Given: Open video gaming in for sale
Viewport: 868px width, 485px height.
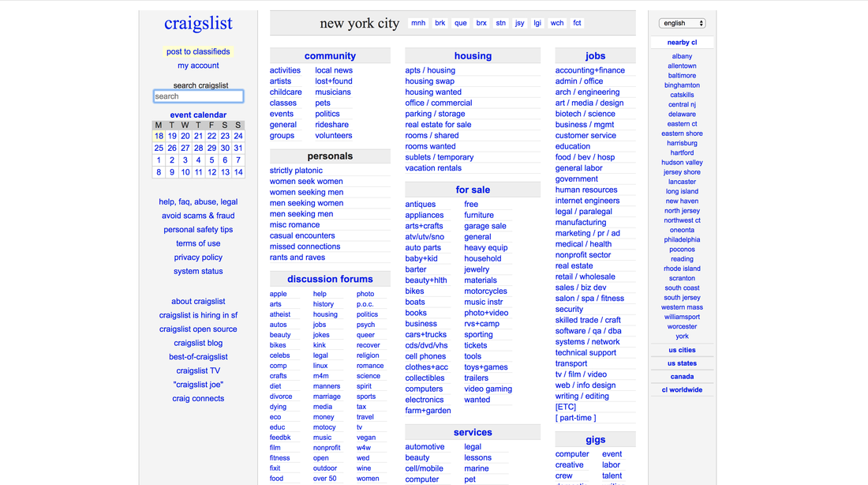Looking at the screenshot, I should [x=488, y=389].
